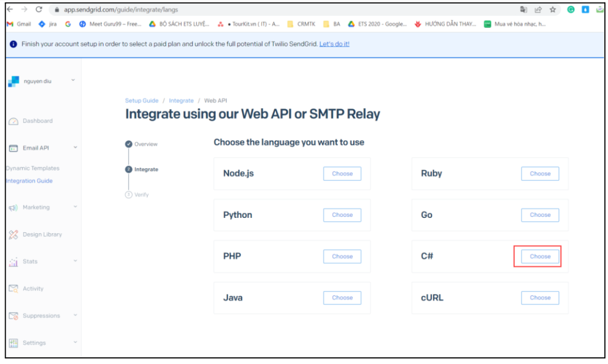Choose PHP language
The image size is (608, 364).
[x=342, y=257]
